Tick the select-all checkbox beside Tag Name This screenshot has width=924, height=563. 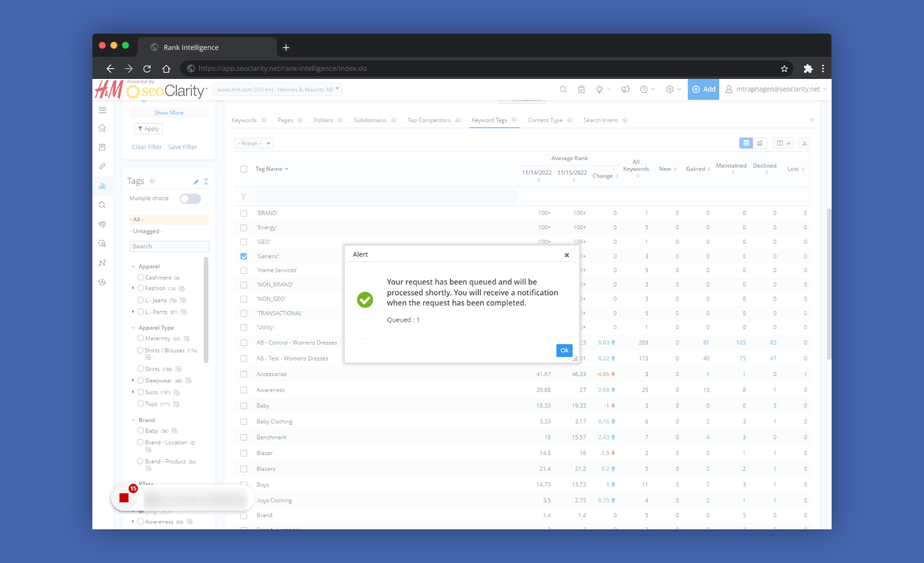(x=244, y=169)
